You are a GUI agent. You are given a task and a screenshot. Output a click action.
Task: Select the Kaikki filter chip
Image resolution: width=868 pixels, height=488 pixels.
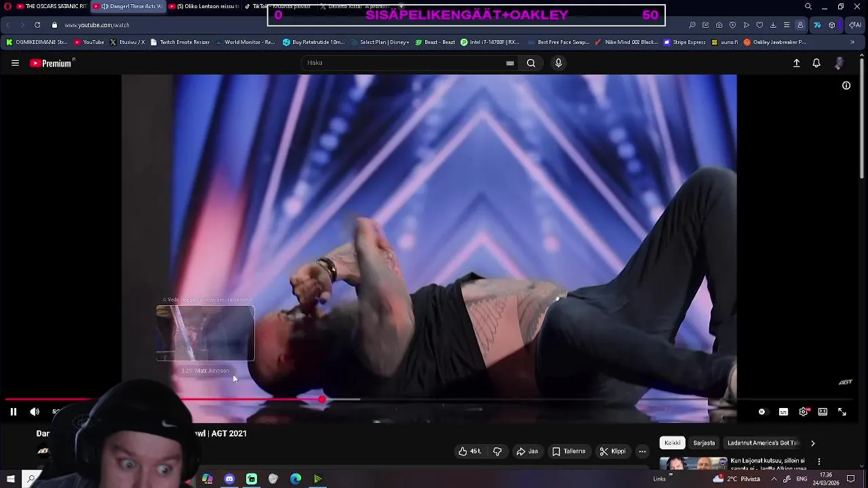point(673,443)
